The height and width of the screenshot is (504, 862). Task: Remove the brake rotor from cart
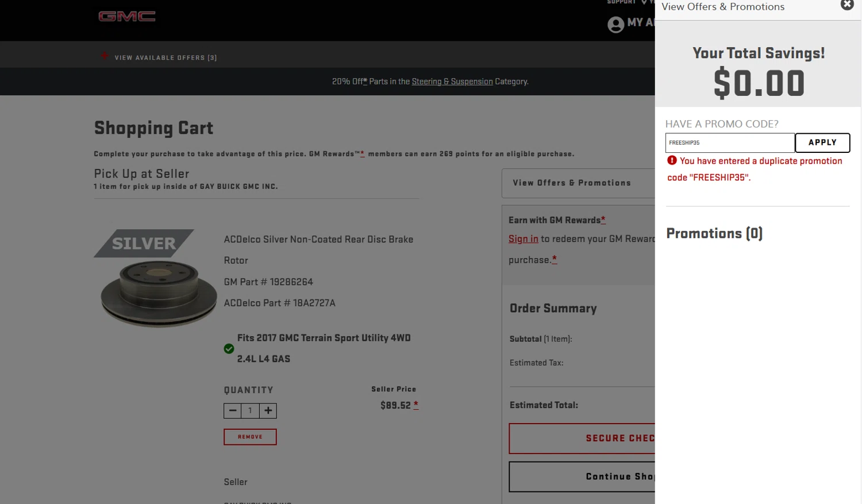(x=250, y=437)
